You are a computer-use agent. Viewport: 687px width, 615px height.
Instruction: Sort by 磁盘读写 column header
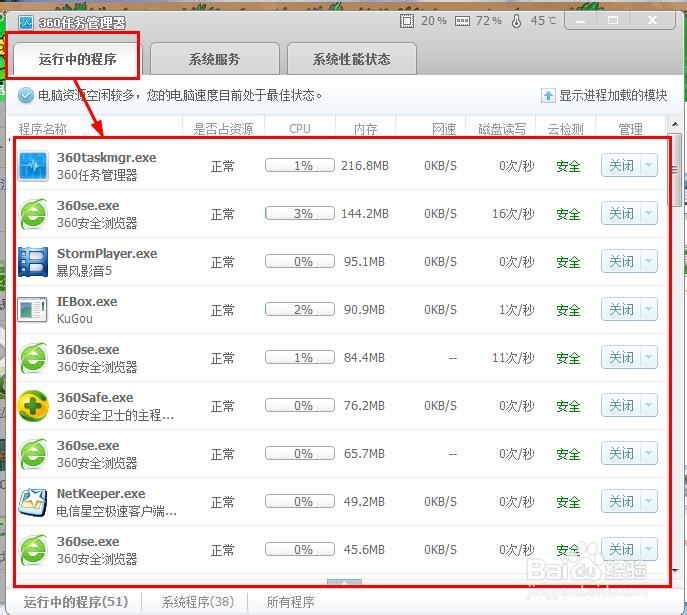point(502,129)
